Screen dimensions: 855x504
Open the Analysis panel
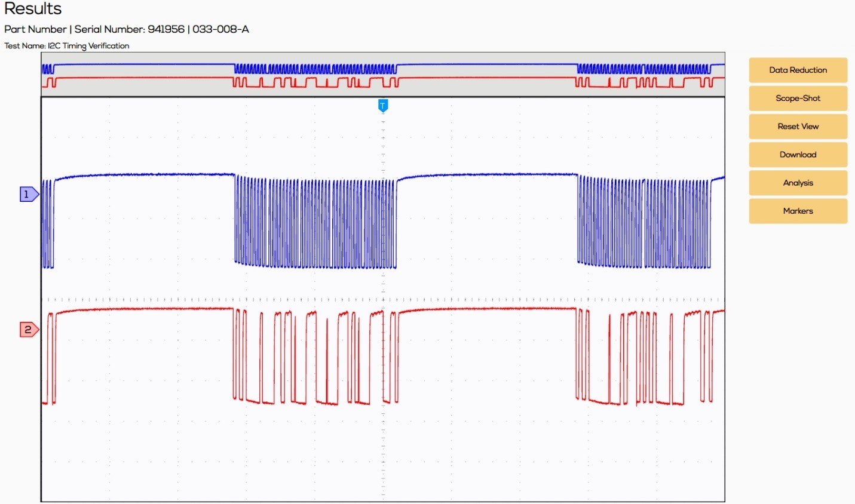(798, 183)
